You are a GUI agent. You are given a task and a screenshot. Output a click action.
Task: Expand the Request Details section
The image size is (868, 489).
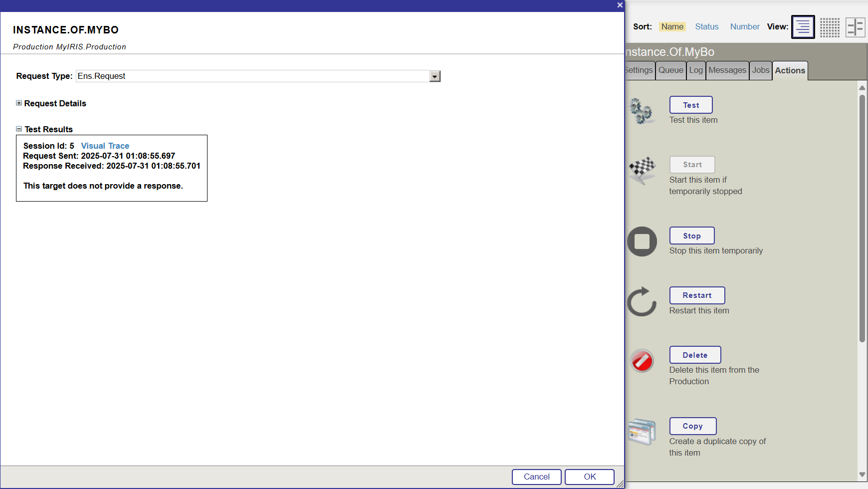point(19,103)
